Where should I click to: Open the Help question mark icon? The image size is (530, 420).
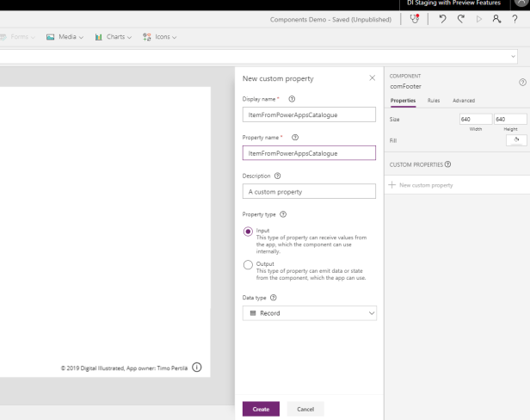click(x=514, y=19)
